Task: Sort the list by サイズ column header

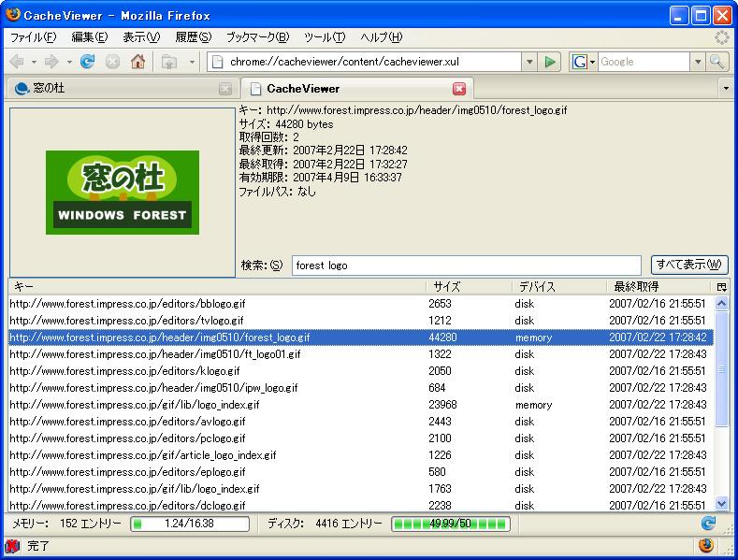Action: click(x=469, y=287)
